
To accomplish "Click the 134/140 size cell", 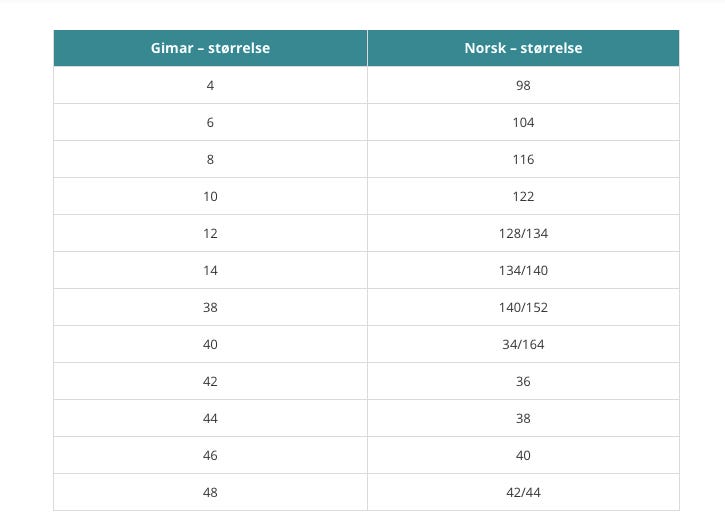I will tap(523, 270).
